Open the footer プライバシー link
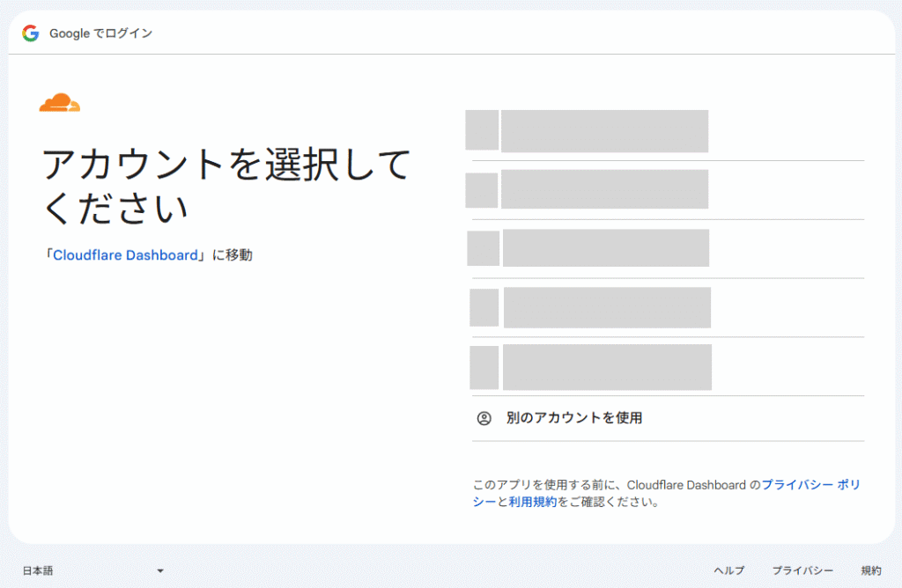 coord(802,570)
